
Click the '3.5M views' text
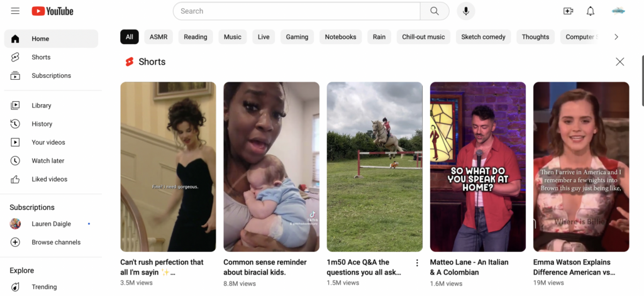tap(136, 282)
